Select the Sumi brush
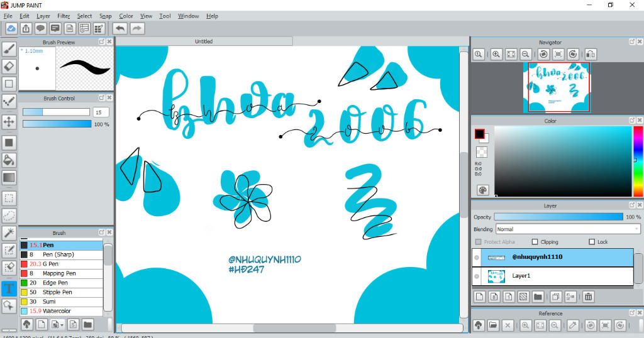This screenshot has width=644, height=338. click(62, 302)
